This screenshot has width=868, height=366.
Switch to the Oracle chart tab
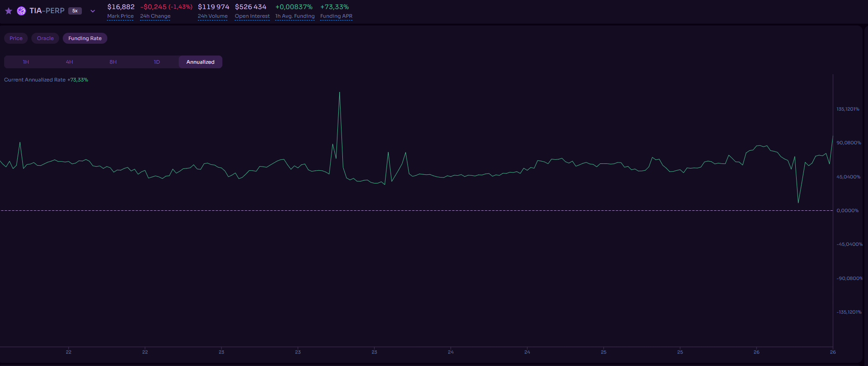point(45,38)
